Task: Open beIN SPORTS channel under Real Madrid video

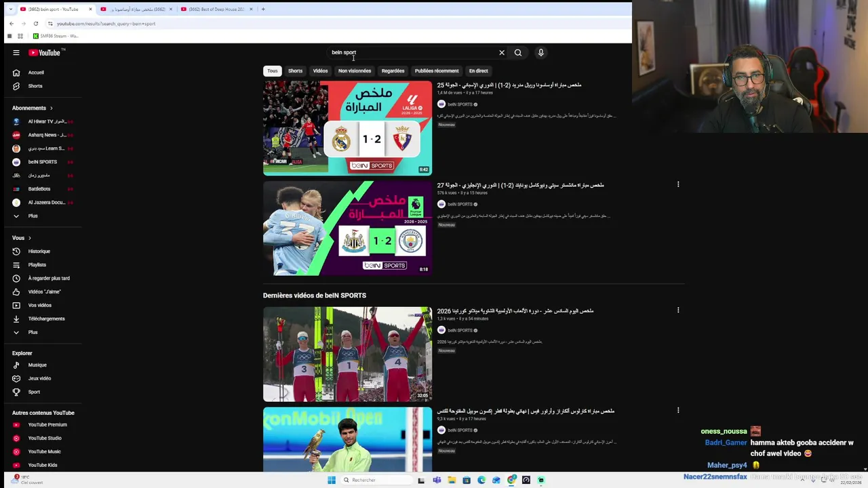Action: tap(460, 104)
